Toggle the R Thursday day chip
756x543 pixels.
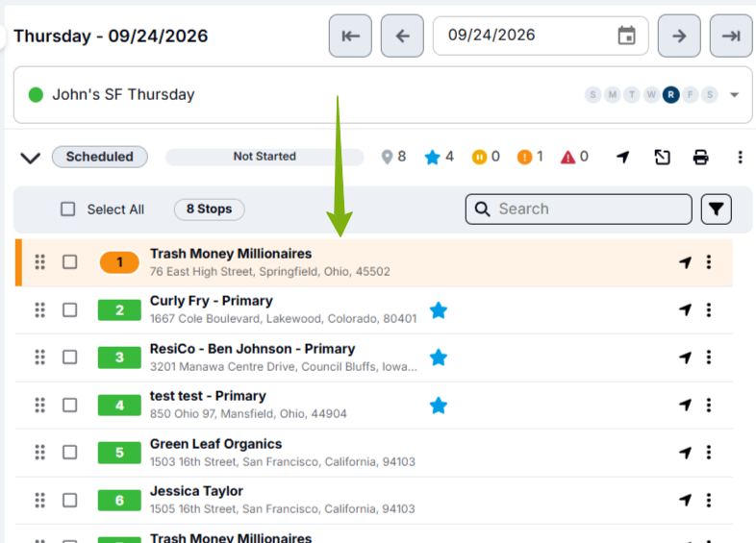pyautogui.click(x=670, y=94)
